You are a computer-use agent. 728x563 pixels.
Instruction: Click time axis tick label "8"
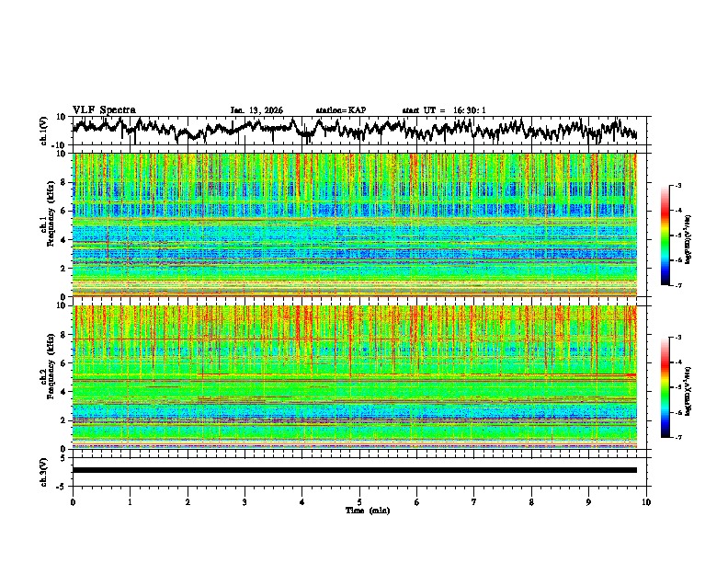pyautogui.click(x=531, y=502)
